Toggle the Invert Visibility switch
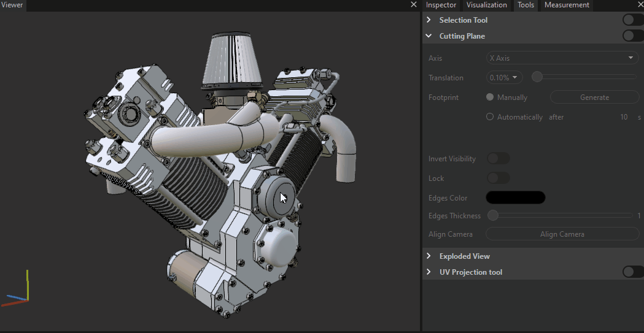 pyautogui.click(x=498, y=159)
